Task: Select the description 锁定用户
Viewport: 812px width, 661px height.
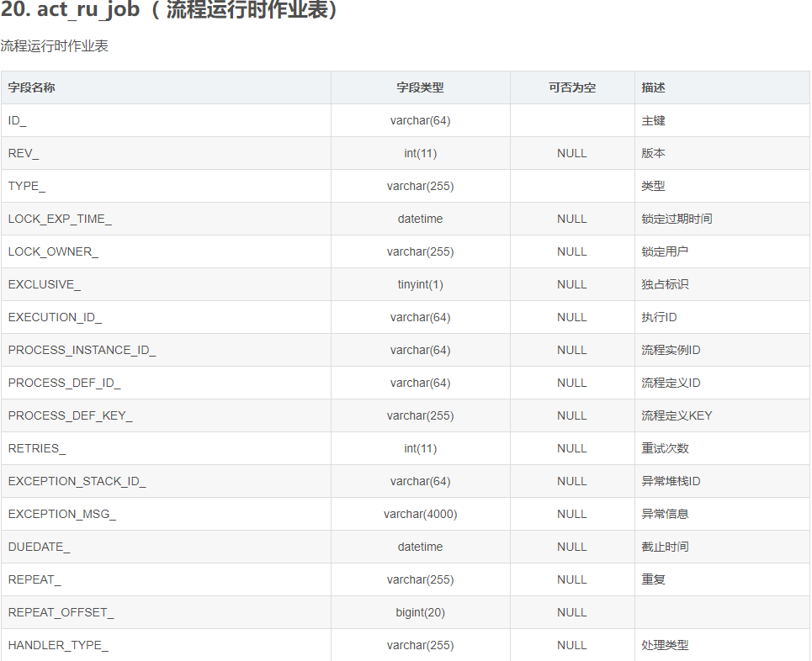Action: (x=665, y=251)
